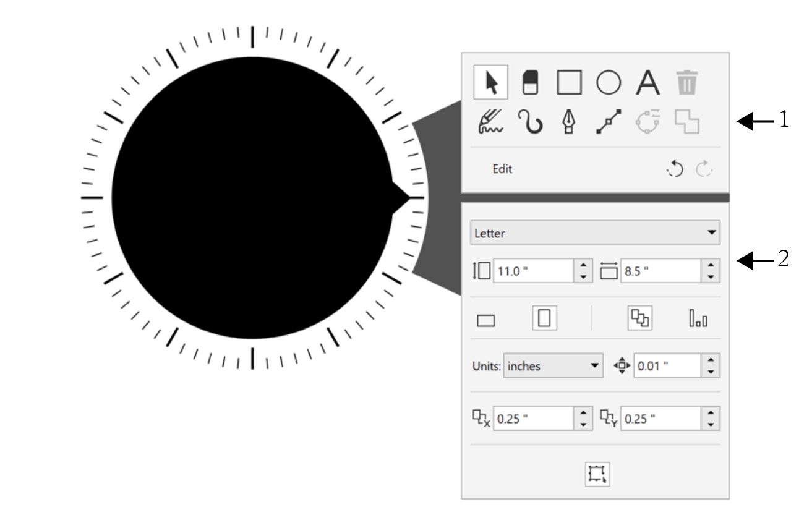Open the Units inches dropdown
Viewport: 812px width, 528px height.
(553, 366)
